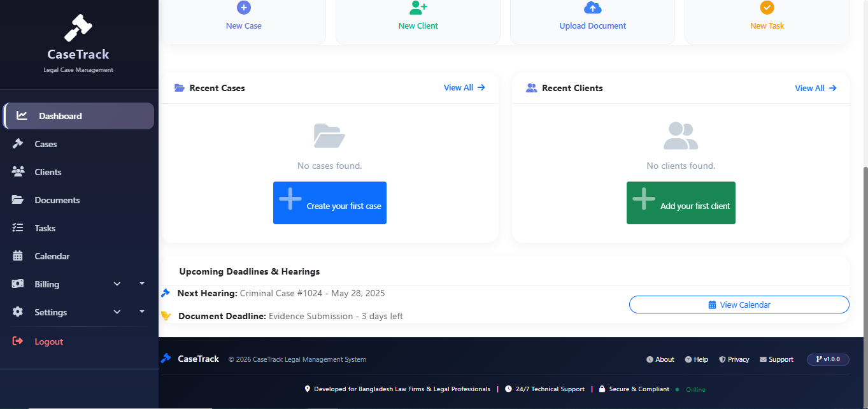Click the gavel icon next to Next Hearing
The height and width of the screenshot is (409, 868).
tap(166, 293)
